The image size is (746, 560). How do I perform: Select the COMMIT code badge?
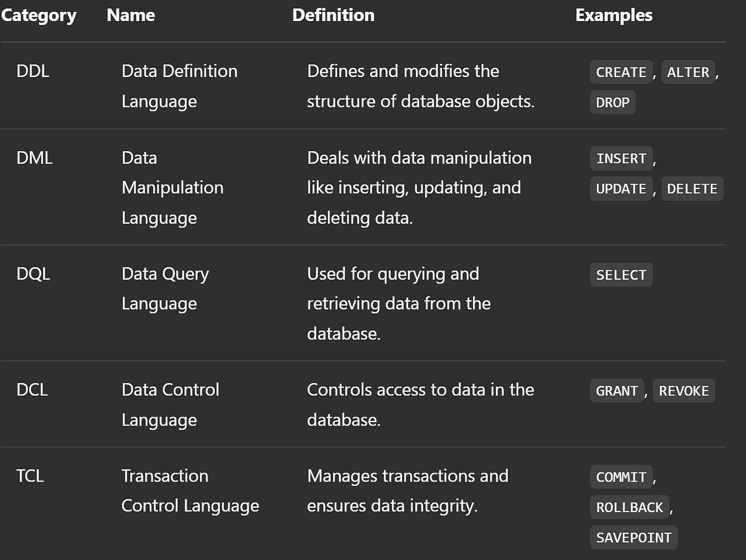(621, 477)
